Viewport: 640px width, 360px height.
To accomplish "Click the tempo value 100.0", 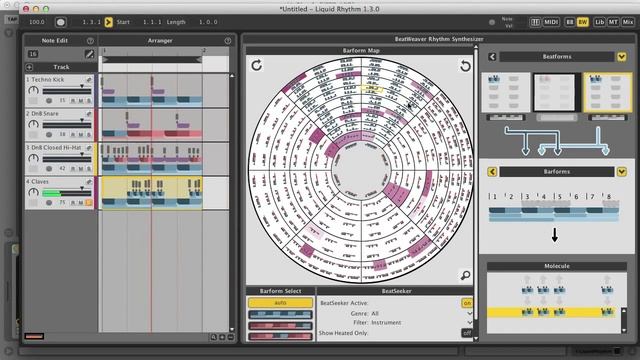I will pos(37,22).
